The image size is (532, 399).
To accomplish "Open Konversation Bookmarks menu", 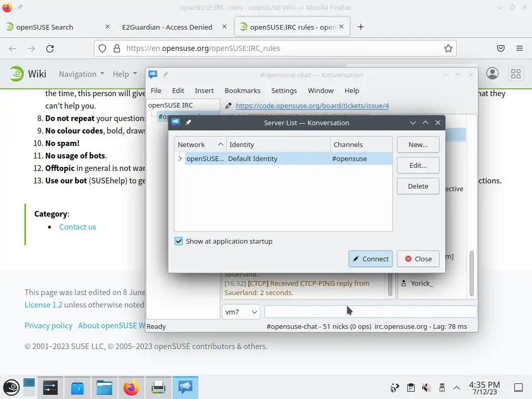I will pos(242,90).
